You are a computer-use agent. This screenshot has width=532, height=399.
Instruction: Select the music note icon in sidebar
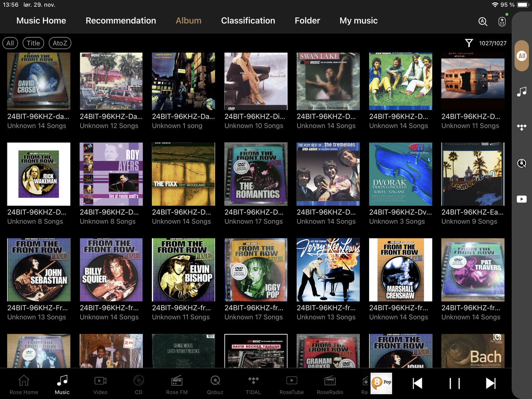click(521, 92)
